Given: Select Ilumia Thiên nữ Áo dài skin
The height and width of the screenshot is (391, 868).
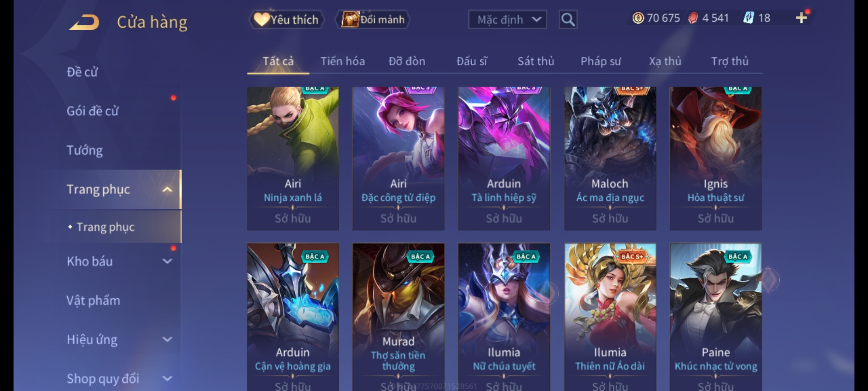Looking at the screenshot, I should click(x=610, y=317).
